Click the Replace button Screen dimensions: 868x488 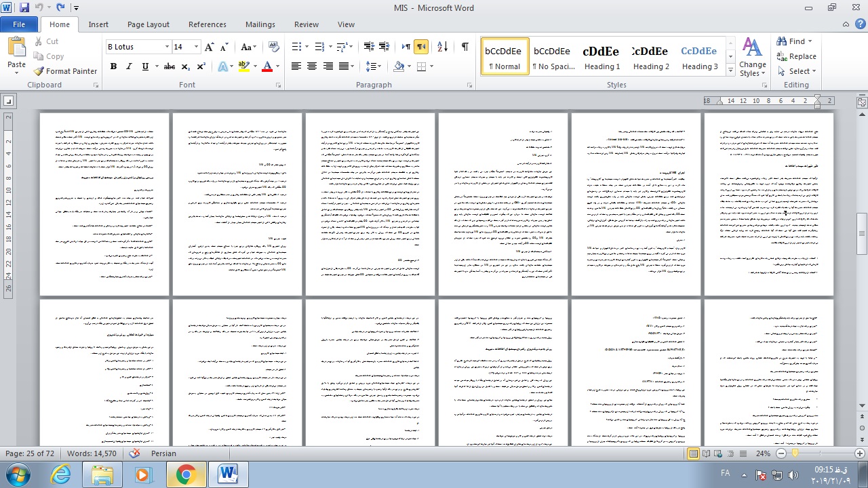(796, 56)
